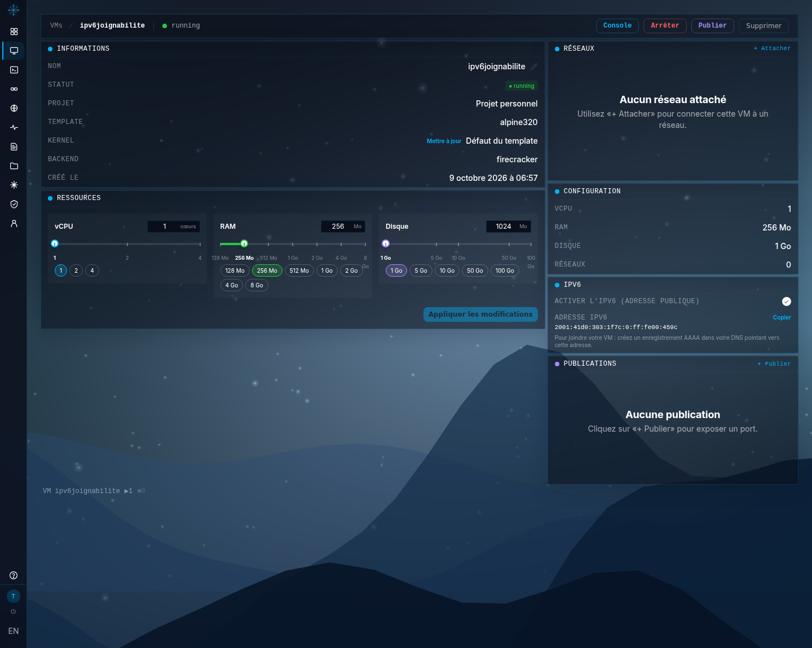Attach a network via + Attacher
812x648 pixels.
772,48
